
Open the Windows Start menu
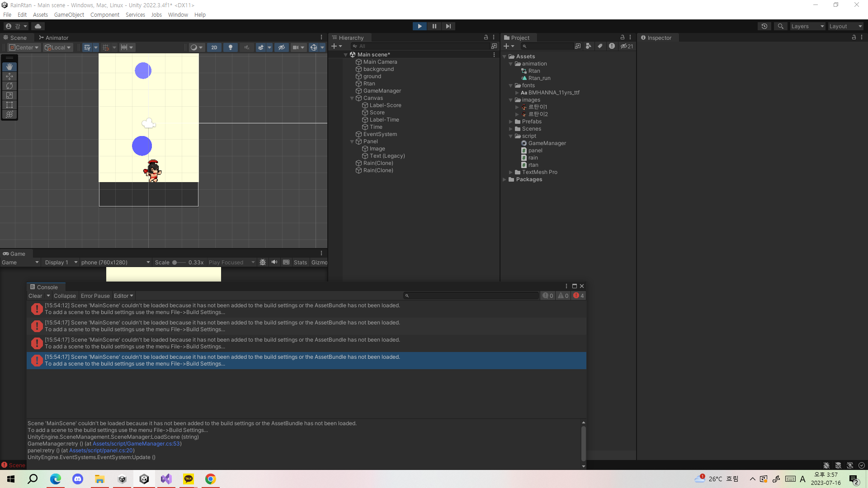point(11,479)
